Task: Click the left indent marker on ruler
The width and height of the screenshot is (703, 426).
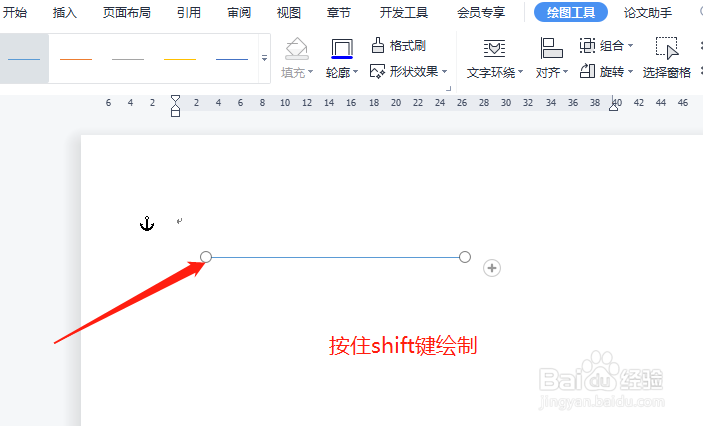Action: pyautogui.click(x=175, y=106)
